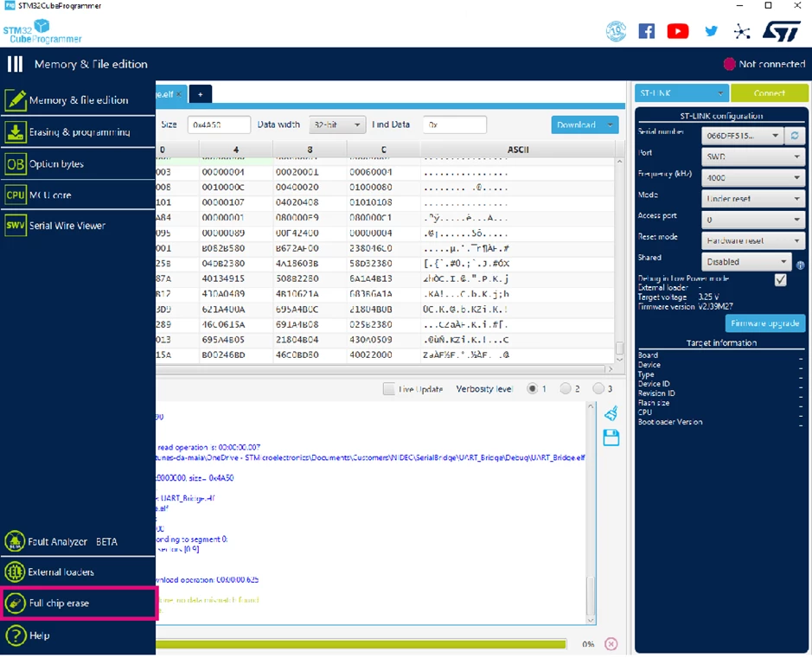Open Erasing & programming from the sidebar
Image resolution: width=812 pixels, height=658 pixels.
78,132
